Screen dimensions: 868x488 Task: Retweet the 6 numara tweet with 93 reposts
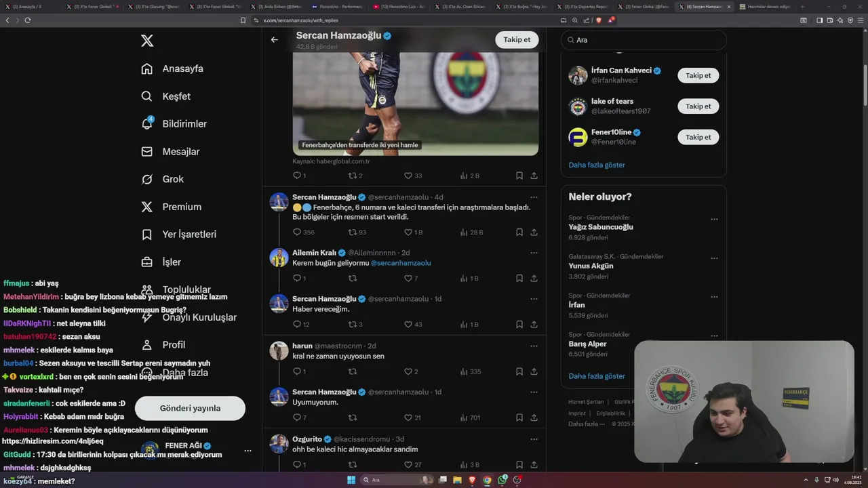(x=353, y=232)
